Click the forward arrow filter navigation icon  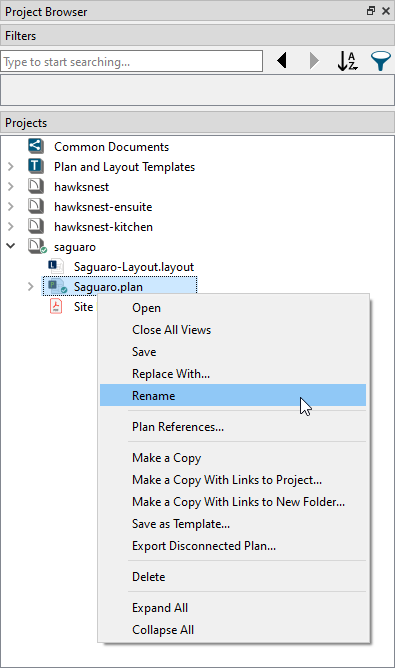tap(314, 60)
